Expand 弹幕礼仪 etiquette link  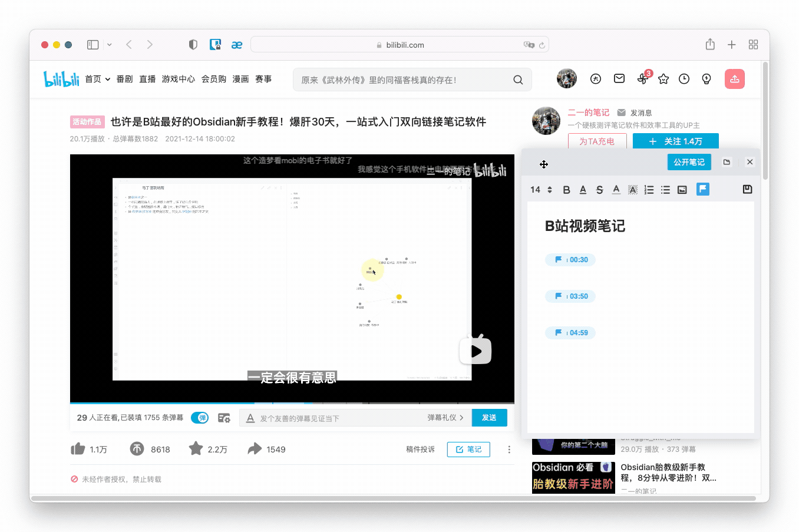point(445,418)
